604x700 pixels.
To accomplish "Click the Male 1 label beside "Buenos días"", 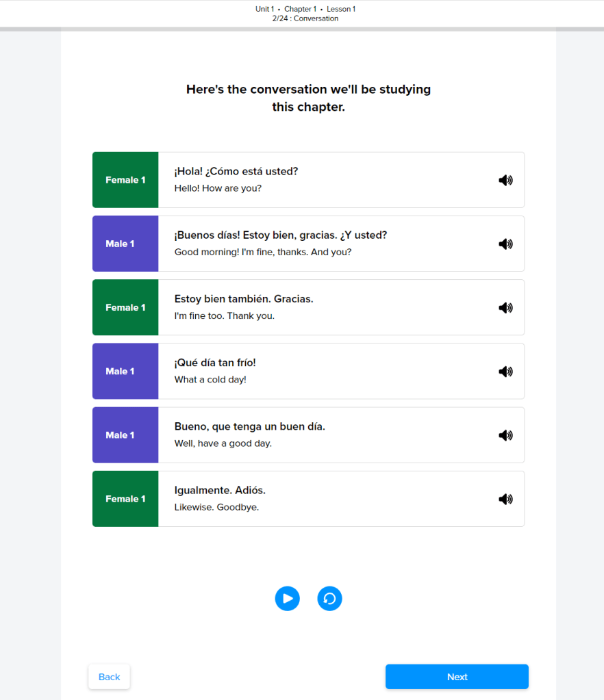I will point(120,244).
